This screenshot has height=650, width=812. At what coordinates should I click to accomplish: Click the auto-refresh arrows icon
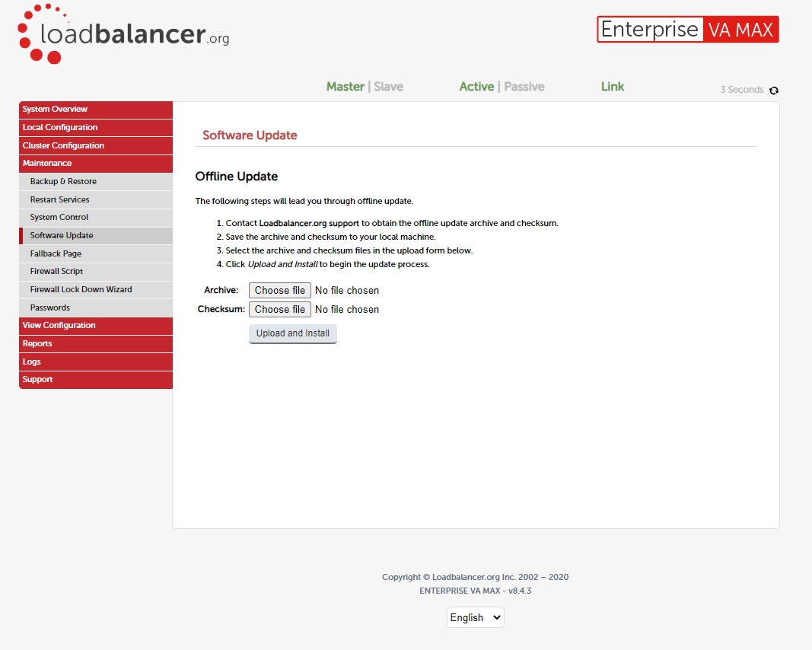click(x=774, y=90)
